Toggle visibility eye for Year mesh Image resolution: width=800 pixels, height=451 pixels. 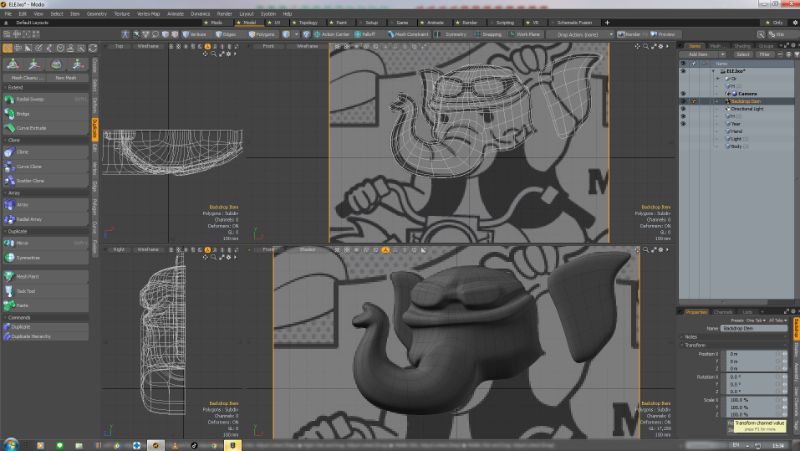coord(683,123)
